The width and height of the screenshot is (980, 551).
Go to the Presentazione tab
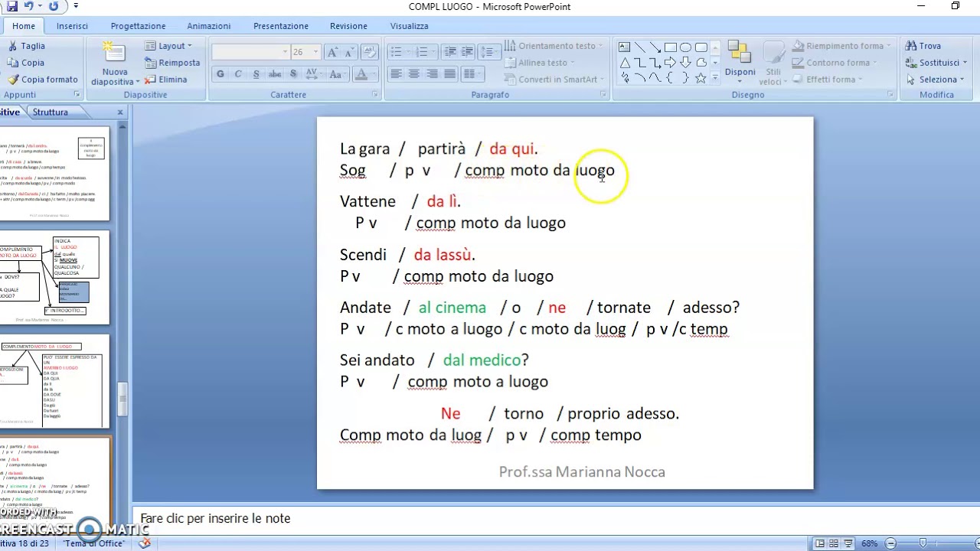coord(281,26)
